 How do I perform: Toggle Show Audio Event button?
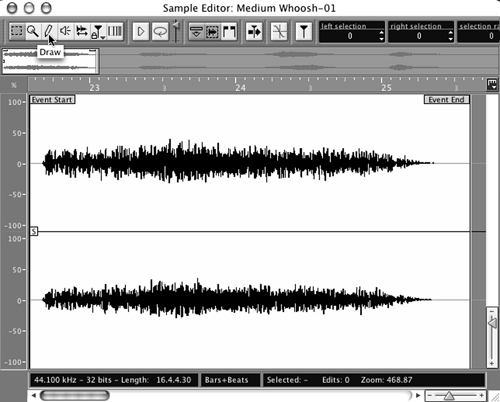(x=212, y=32)
